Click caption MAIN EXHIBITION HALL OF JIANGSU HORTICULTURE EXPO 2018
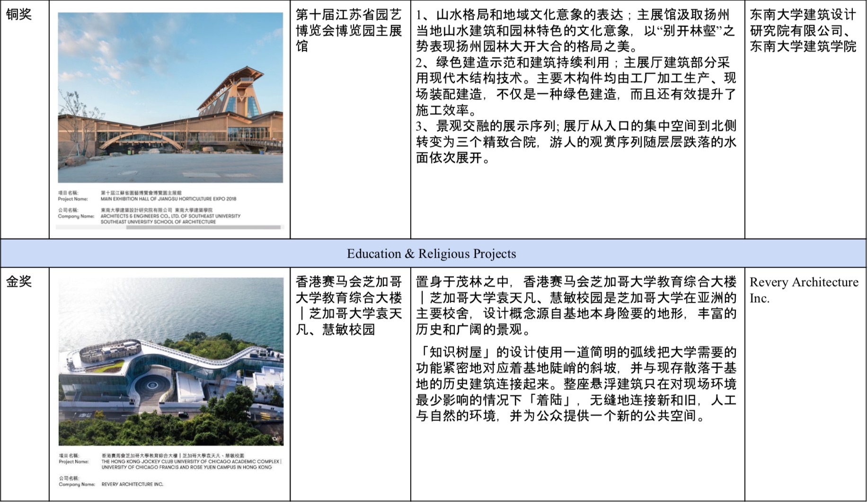 [x=168, y=199]
